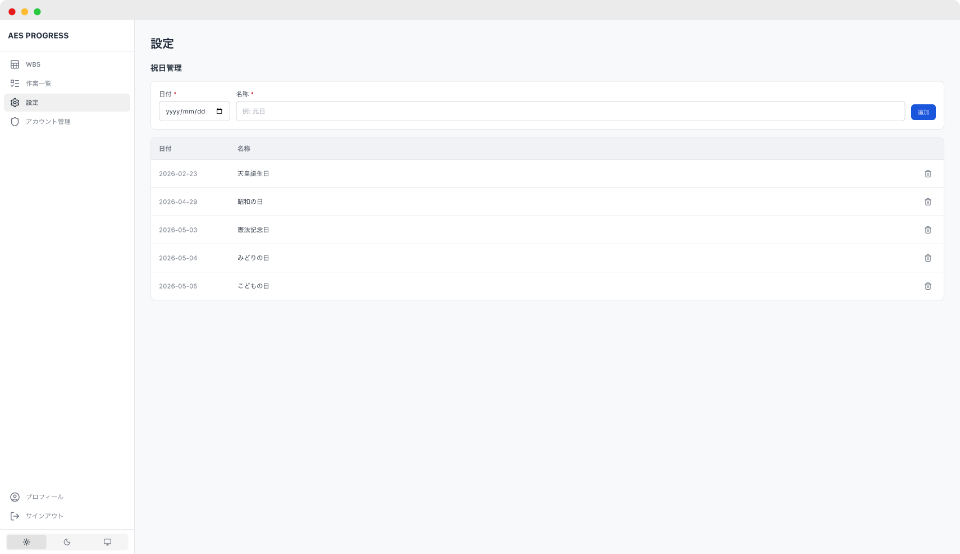Click the AES PROGRESS app title
This screenshot has height=554, width=960.
(x=38, y=35)
